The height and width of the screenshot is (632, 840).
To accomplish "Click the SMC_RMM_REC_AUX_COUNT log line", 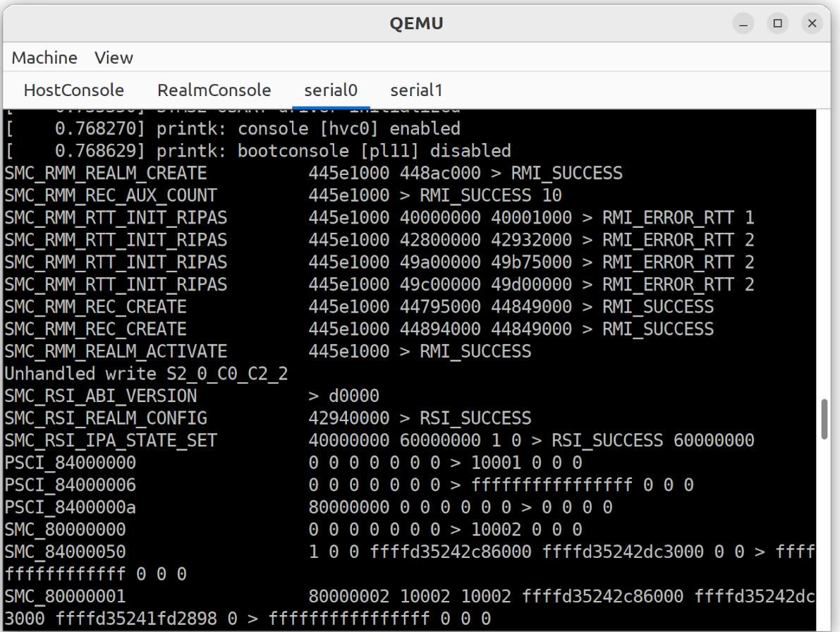I will (283, 195).
